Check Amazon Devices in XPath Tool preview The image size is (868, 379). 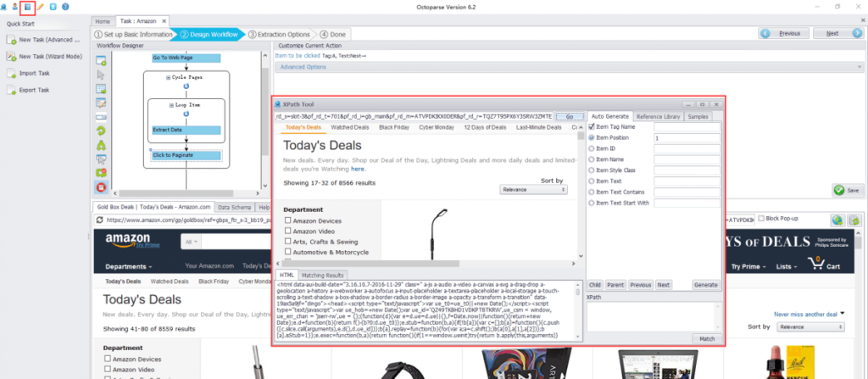(287, 220)
